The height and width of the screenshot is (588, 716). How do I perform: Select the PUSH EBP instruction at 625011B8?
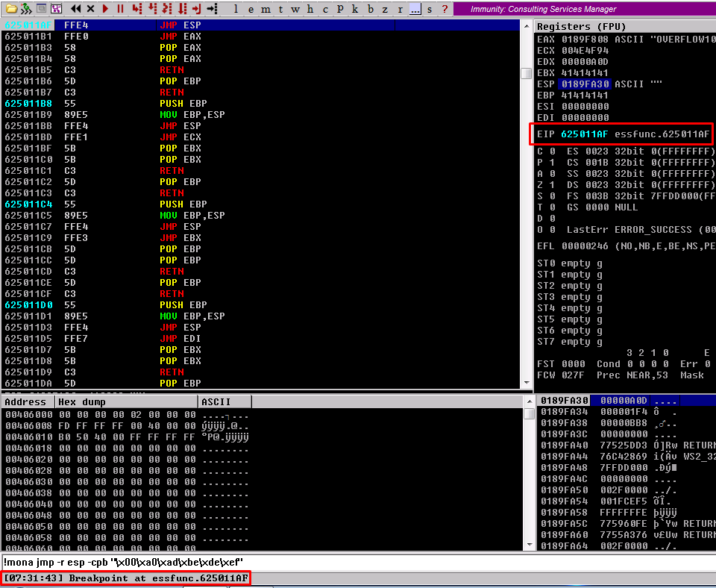coord(260,103)
